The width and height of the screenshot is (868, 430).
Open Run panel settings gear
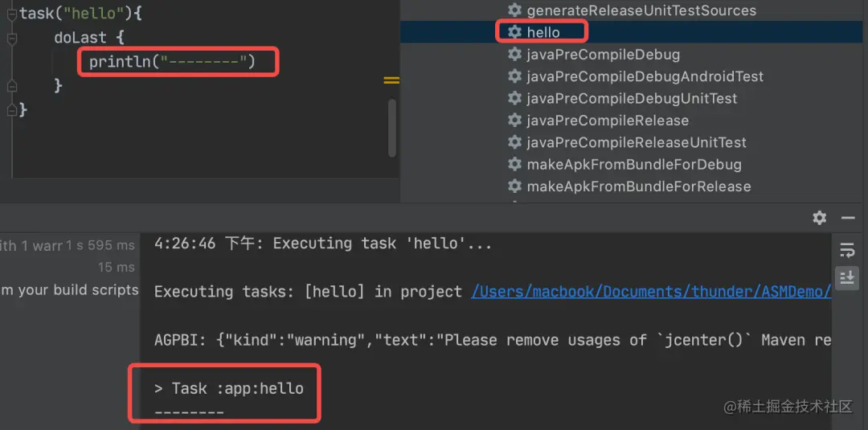(x=819, y=218)
